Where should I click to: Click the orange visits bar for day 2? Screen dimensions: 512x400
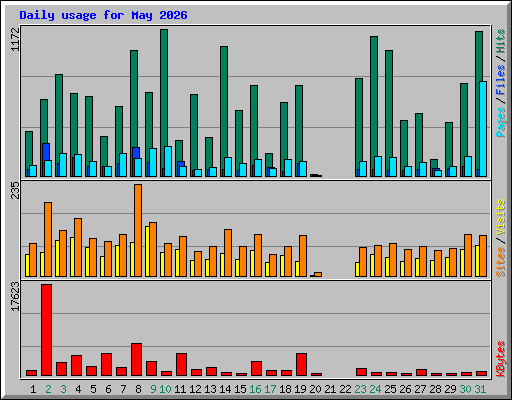coord(48,239)
